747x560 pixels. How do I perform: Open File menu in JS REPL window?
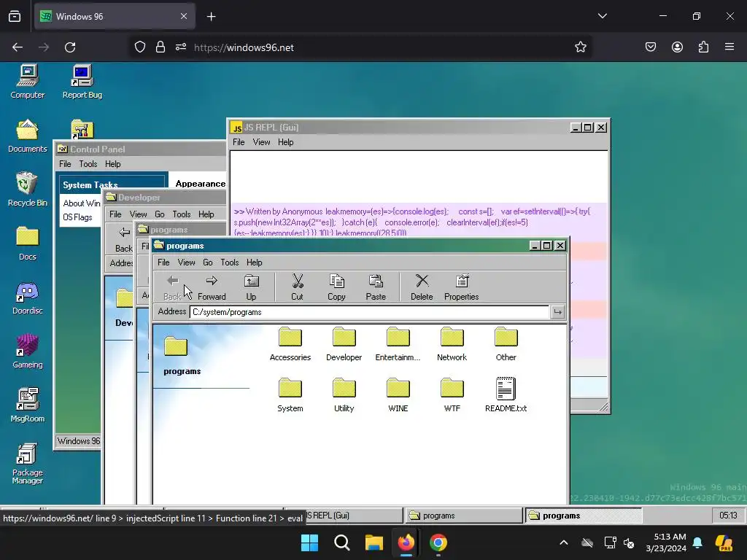click(x=239, y=142)
